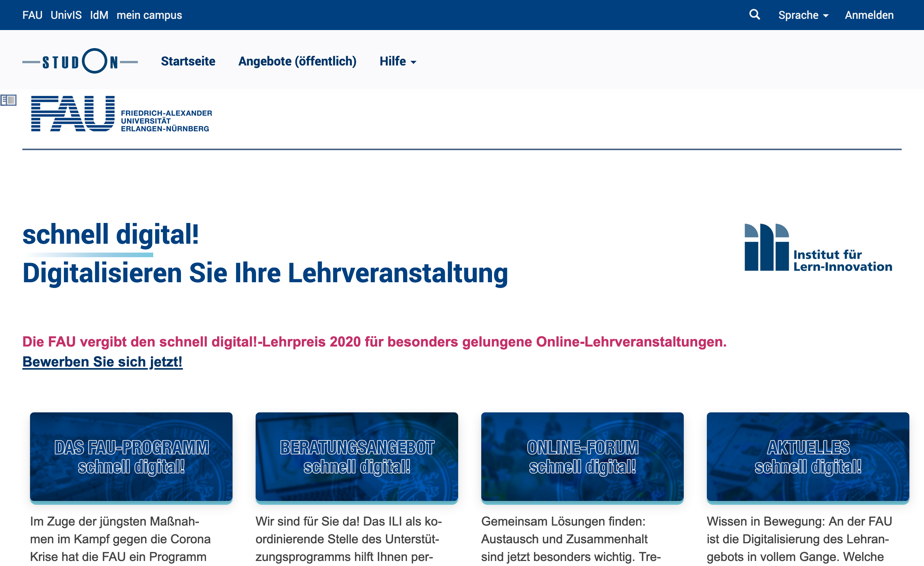Toggle the sidebar panel icon

tap(8, 100)
